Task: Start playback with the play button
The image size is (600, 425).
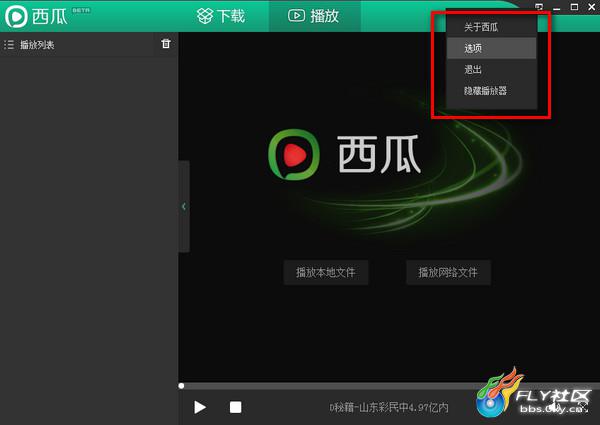Action: pos(199,407)
